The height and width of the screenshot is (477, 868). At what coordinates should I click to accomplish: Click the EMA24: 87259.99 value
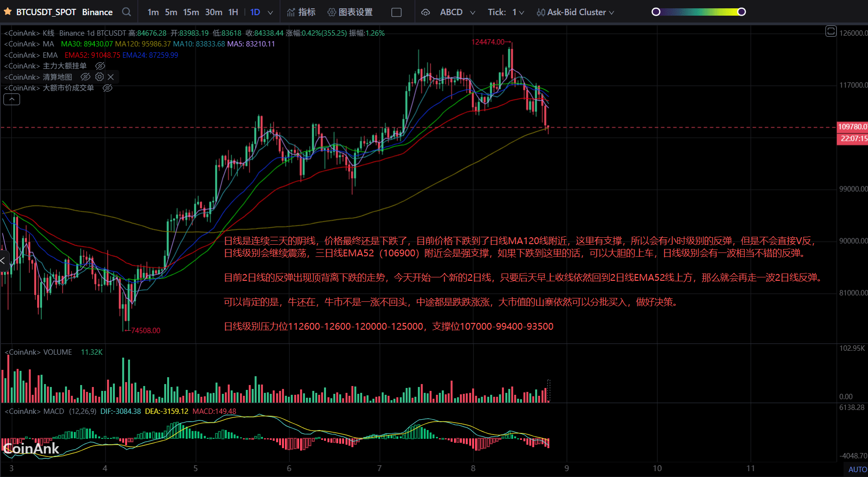tap(150, 55)
